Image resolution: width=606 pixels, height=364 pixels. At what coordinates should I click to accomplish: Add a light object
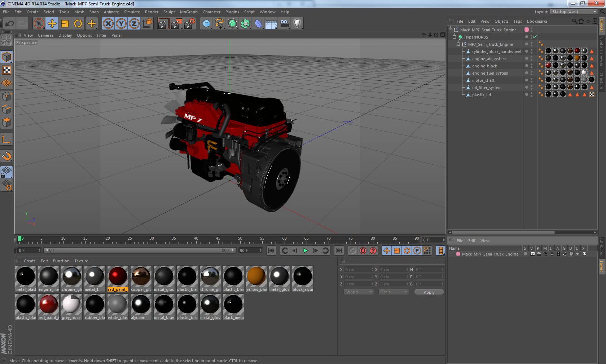click(297, 24)
